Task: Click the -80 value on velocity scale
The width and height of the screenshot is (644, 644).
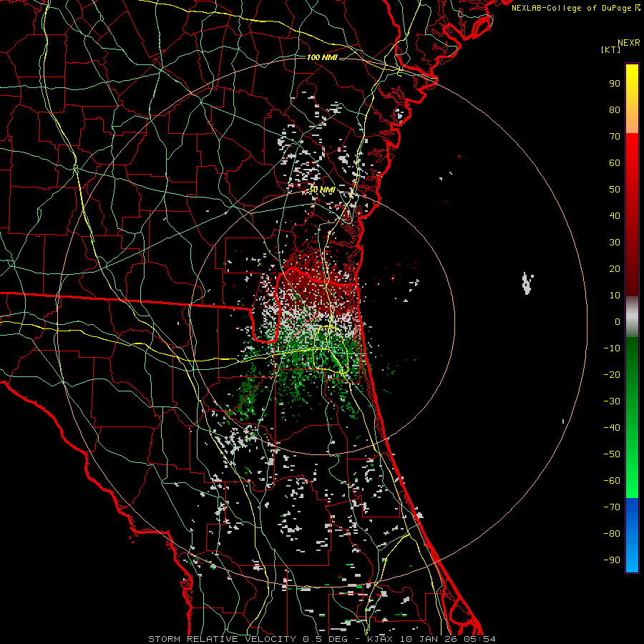Action: tap(612, 534)
